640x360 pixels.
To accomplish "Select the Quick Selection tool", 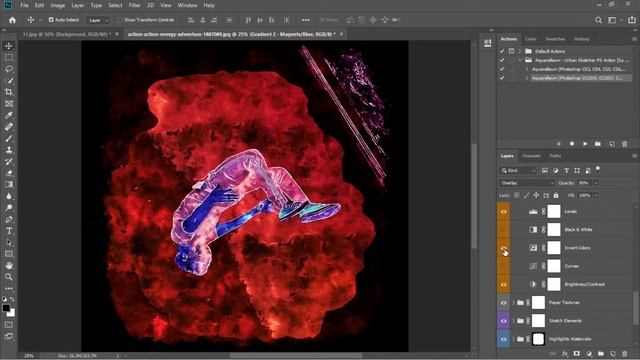I will (9, 80).
